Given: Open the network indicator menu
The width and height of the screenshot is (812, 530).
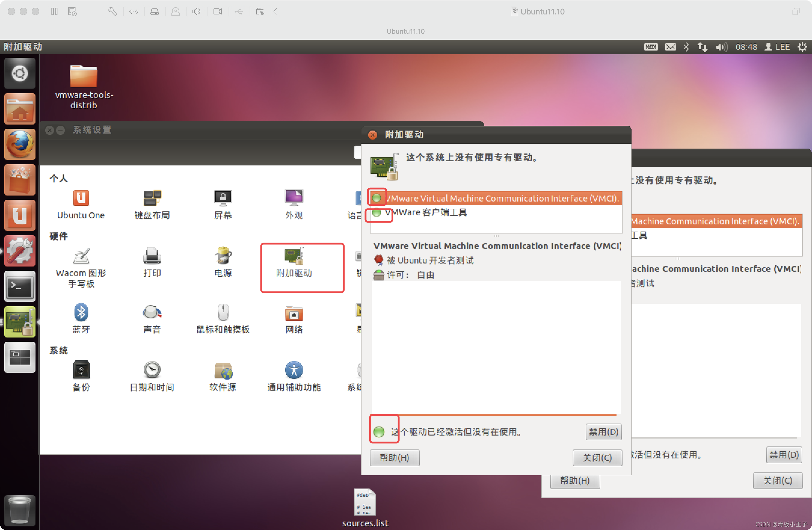Looking at the screenshot, I should (x=702, y=47).
